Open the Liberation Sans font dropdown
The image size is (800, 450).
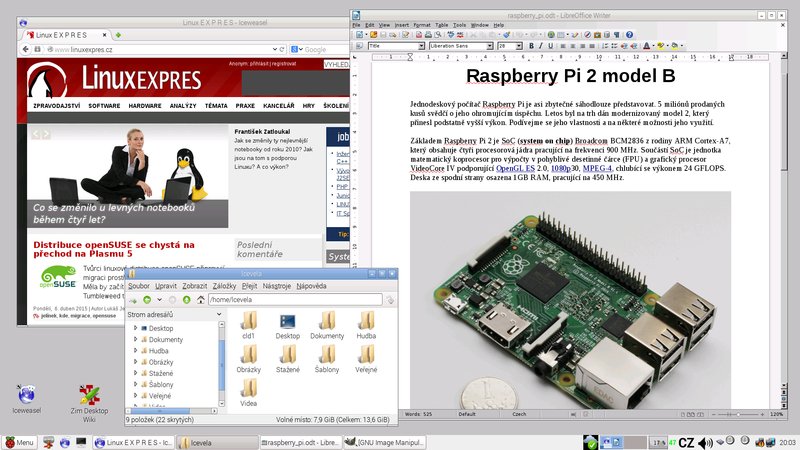[x=490, y=46]
